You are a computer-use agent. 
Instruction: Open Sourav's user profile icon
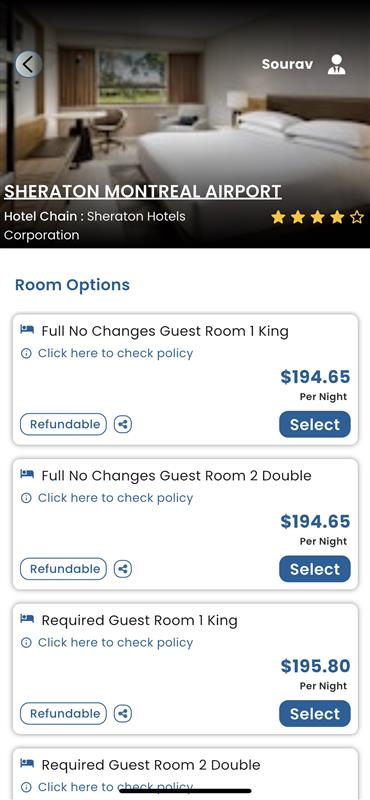(336, 65)
